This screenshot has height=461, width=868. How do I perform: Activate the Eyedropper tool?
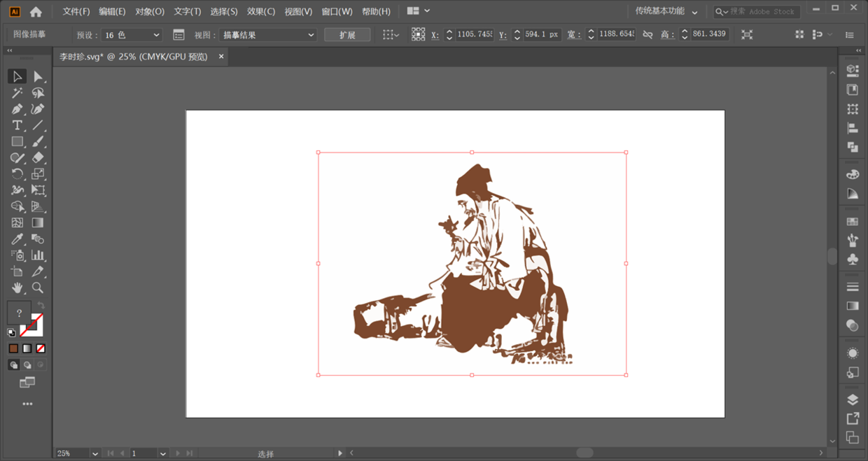click(x=17, y=239)
